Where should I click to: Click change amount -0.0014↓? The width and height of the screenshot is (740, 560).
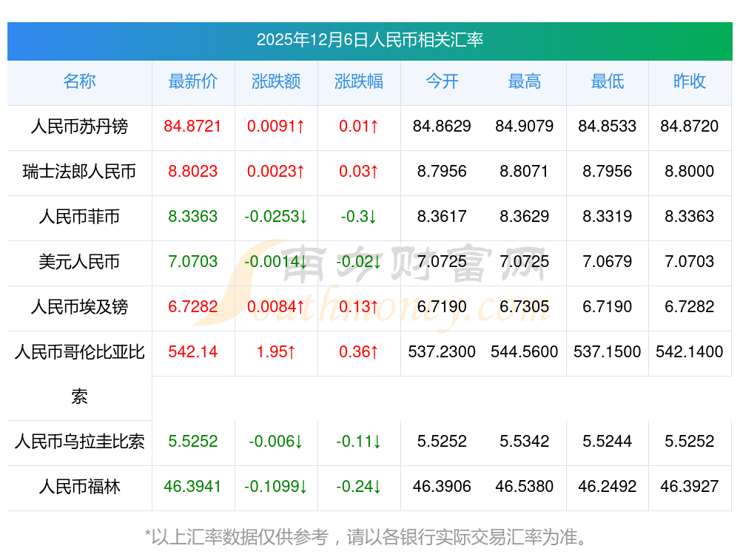275,261
